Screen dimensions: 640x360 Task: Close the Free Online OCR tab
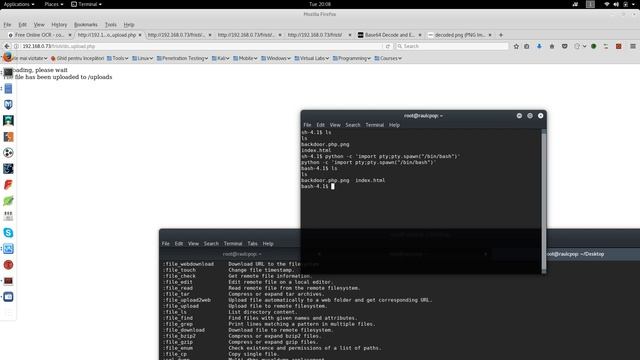[x=69, y=35]
